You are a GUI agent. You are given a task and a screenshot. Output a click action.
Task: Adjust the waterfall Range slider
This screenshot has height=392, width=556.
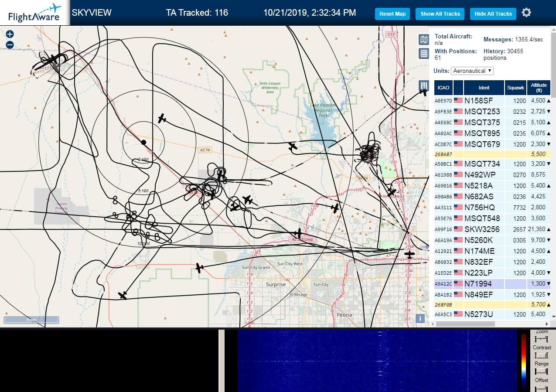(542, 372)
